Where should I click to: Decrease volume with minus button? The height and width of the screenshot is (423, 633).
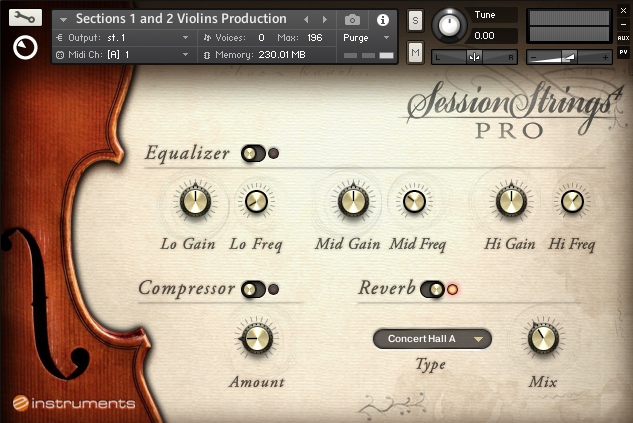coord(534,58)
